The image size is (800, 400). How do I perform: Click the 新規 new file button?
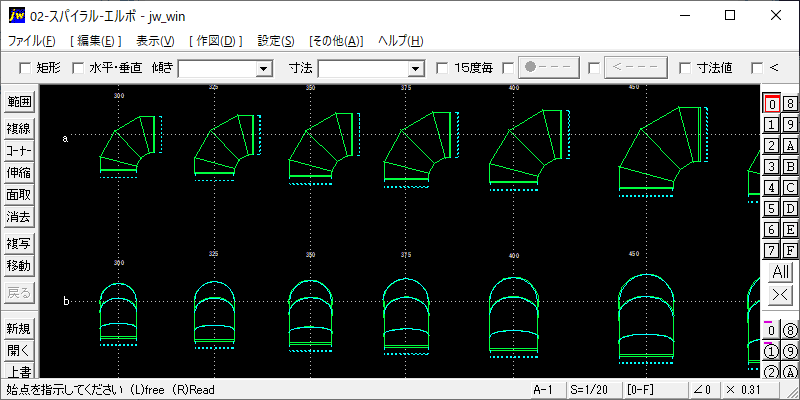tap(19, 329)
